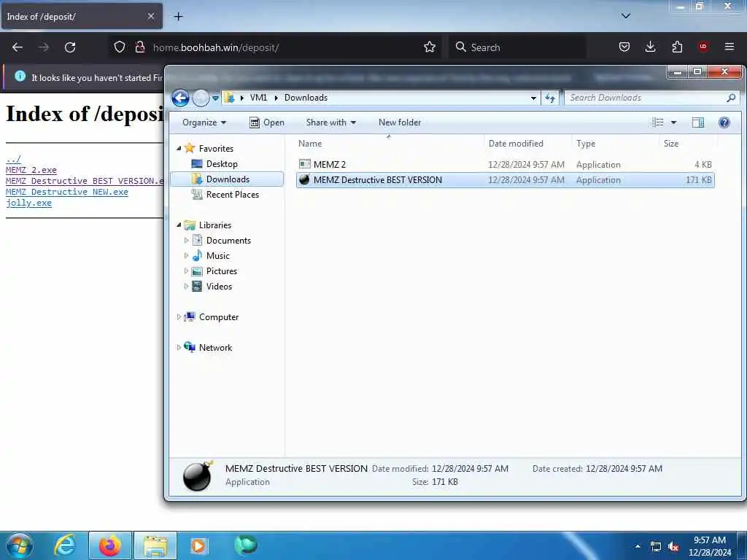Open Firefox hamburger application menu
This screenshot has width=747, height=560.
pyautogui.click(x=729, y=47)
